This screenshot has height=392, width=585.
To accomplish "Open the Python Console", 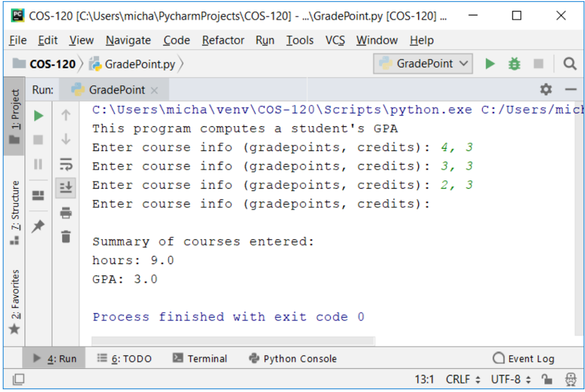I will click(292, 358).
